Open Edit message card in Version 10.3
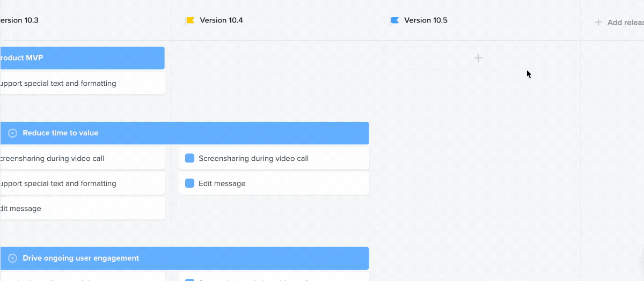The width and height of the screenshot is (644, 281). point(82,209)
